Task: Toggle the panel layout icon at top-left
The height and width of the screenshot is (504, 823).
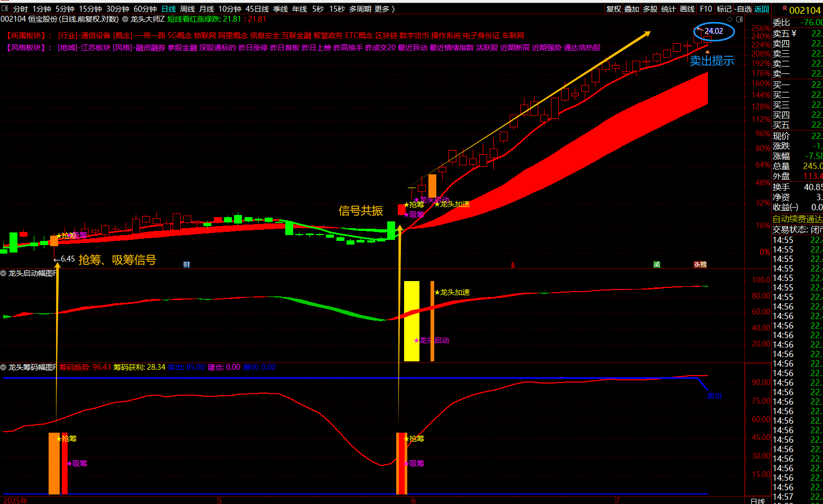Action: (5, 8)
